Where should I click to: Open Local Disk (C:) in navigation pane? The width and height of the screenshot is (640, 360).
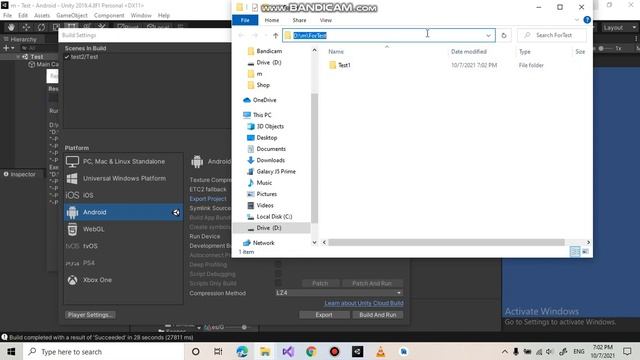click(274, 216)
